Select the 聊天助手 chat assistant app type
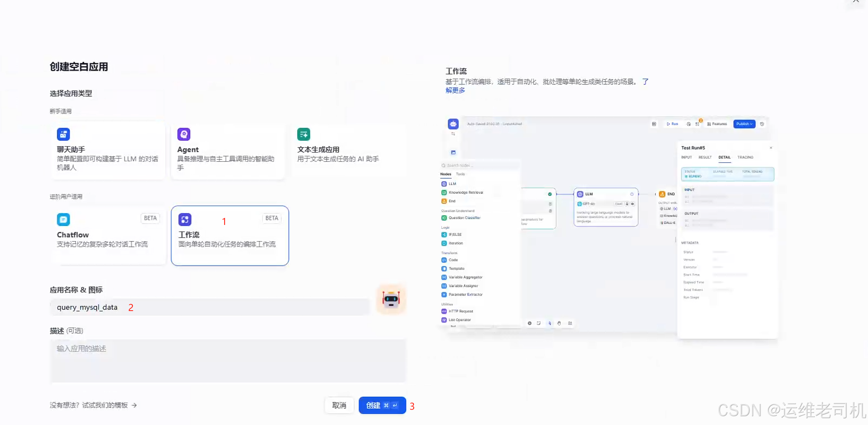 pos(108,151)
